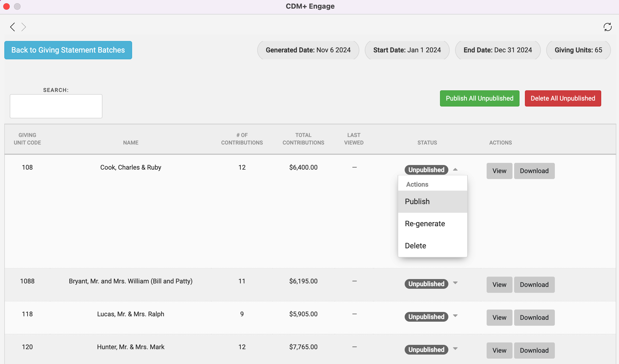Viewport: 619px width, 364px height.
Task: Sort by Total Contributions column header
Action: click(303, 139)
